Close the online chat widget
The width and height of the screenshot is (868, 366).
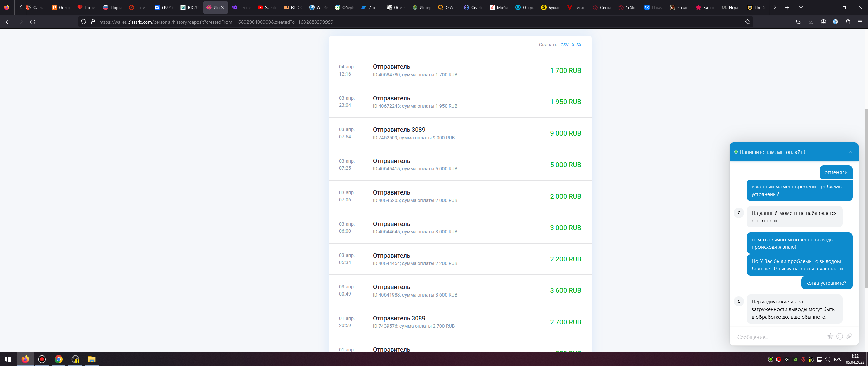coord(850,152)
